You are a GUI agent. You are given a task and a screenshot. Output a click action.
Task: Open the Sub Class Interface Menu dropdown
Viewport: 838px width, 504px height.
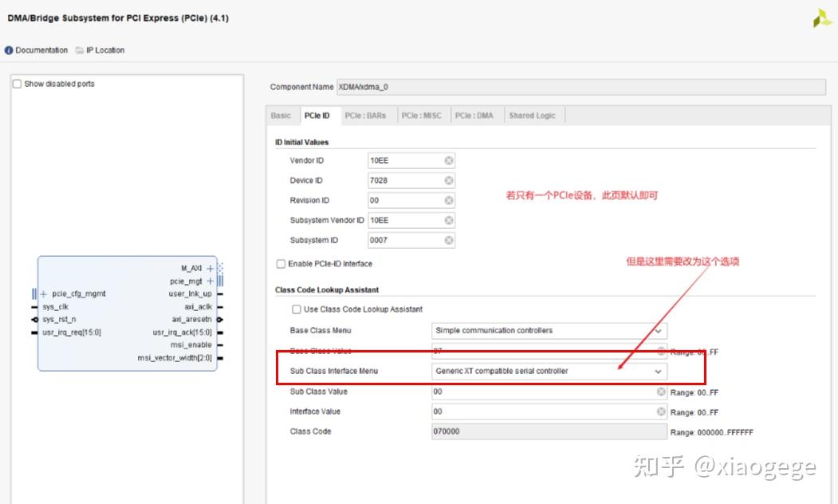(658, 371)
